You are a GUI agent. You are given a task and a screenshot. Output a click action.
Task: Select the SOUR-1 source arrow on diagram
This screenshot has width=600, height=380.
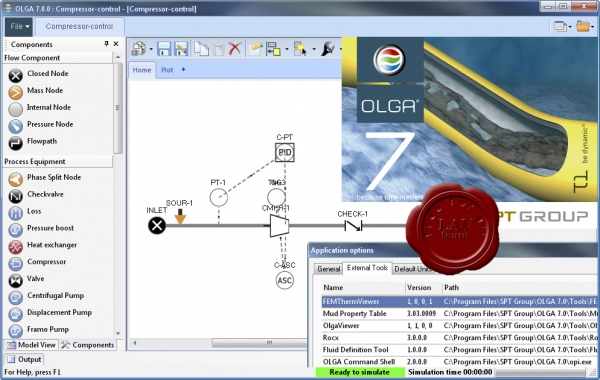(180, 217)
